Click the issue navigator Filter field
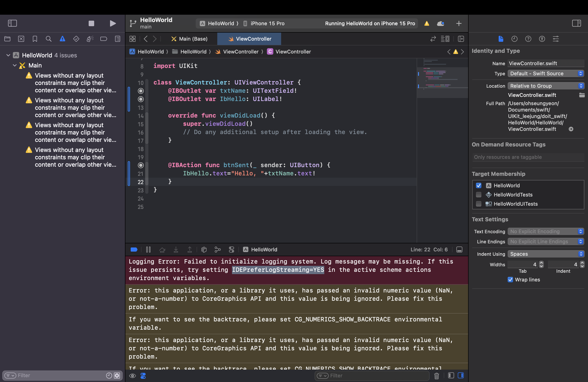This screenshot has height=382, width=588. click(x=62, y=375)
